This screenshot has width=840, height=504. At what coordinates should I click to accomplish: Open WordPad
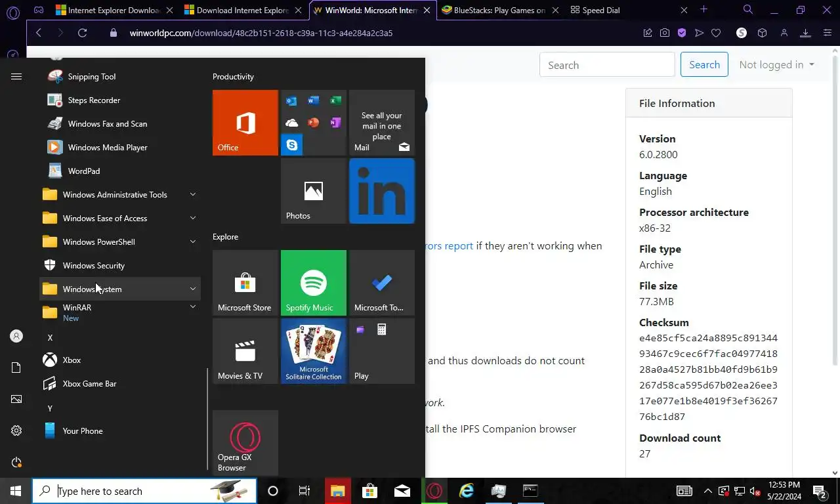tap(121, 171)
